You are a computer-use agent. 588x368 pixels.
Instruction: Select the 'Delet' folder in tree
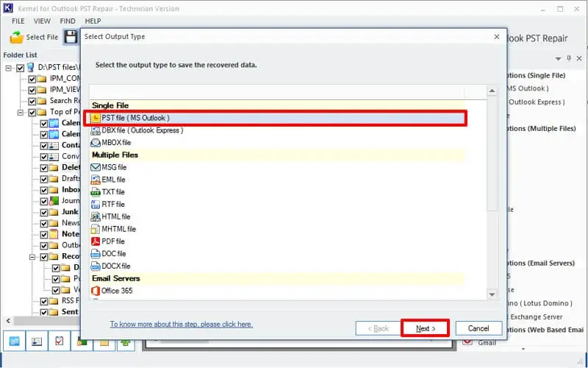point(71,168)
